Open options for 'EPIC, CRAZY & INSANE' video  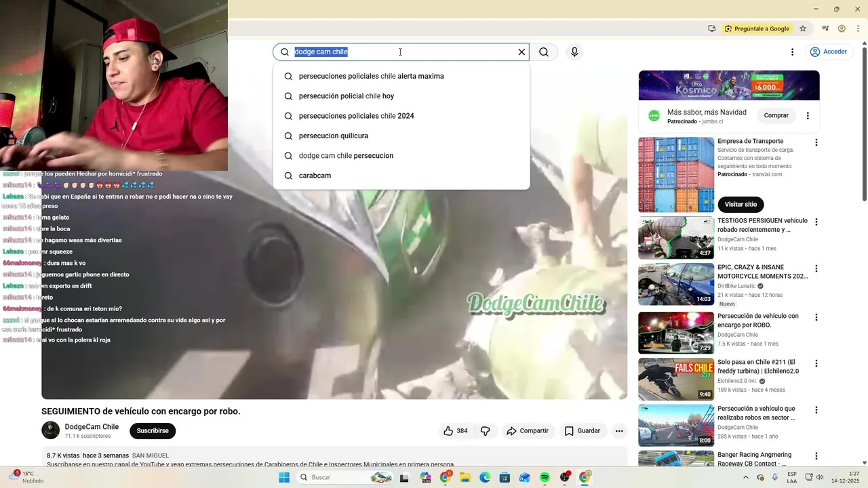[x=816, y=268]
